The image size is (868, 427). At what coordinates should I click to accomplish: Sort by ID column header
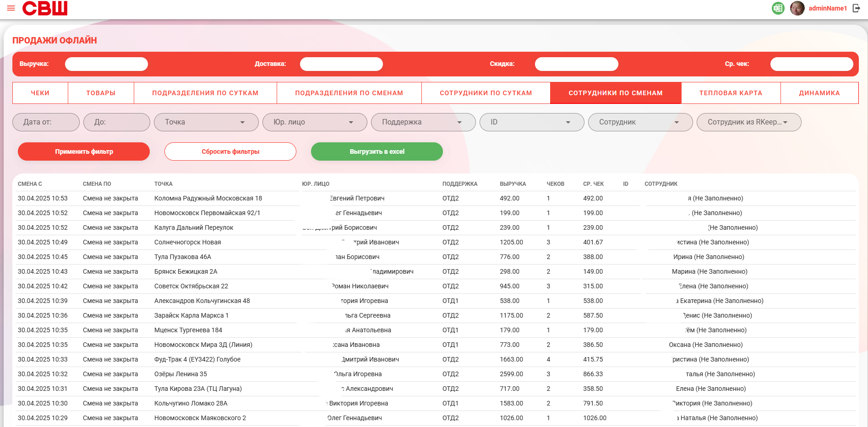coord(626,184)
